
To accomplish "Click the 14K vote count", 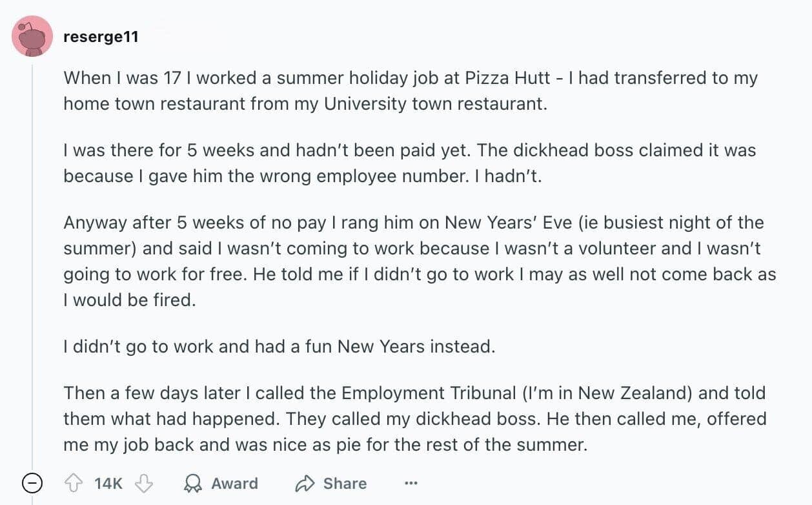I will tap(108, 484).
